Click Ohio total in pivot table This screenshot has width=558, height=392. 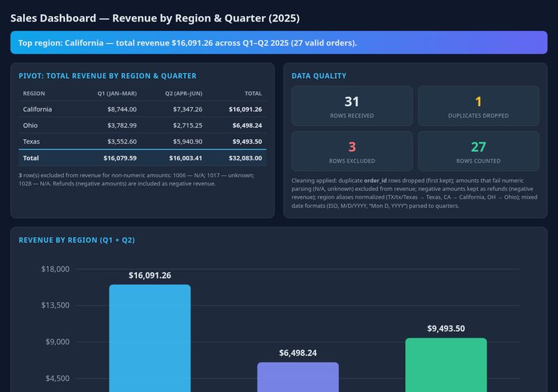(x=247, y=126)
